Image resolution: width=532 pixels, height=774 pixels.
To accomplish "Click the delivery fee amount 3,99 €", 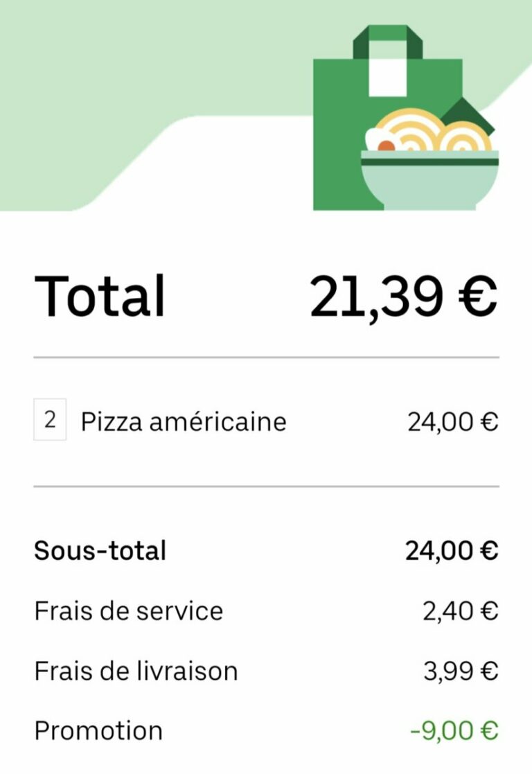I will 461,671.
